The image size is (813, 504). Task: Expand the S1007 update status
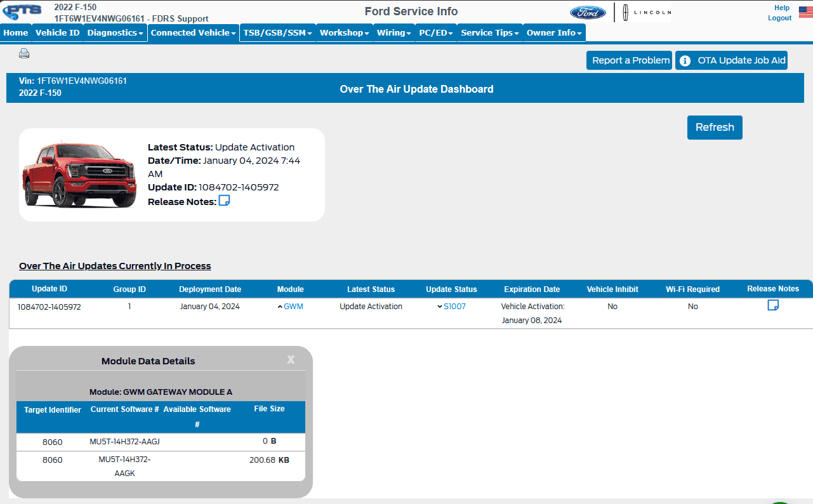[451, 307]
